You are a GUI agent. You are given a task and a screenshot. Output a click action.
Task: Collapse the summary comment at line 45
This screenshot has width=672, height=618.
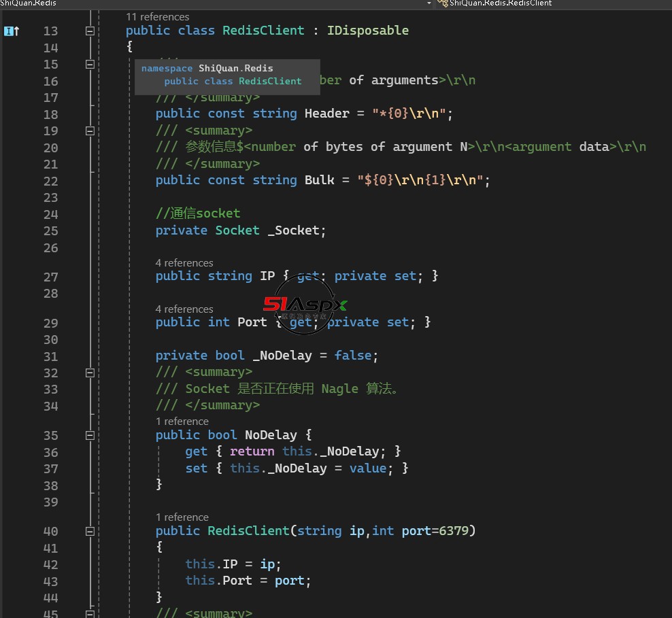89,613
